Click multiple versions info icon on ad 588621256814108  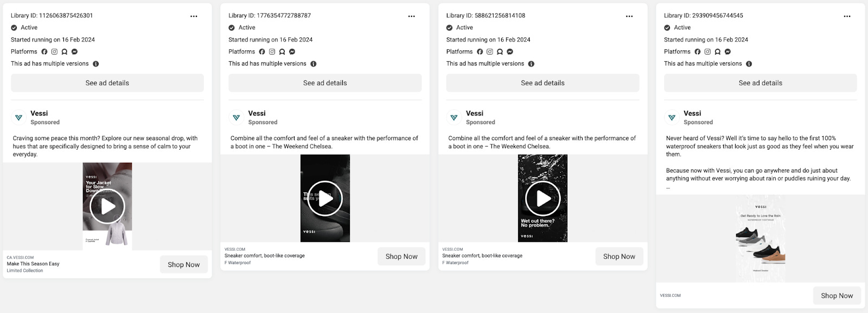click(531, 63)
